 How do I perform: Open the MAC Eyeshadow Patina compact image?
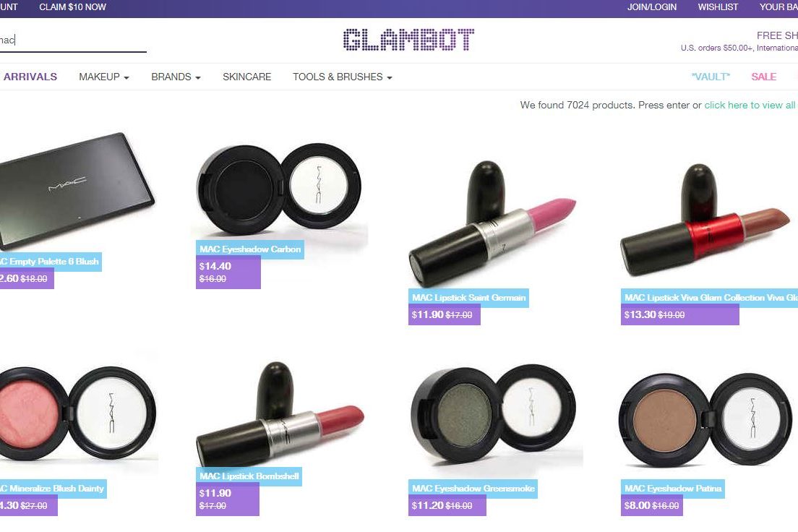(705, 419)
